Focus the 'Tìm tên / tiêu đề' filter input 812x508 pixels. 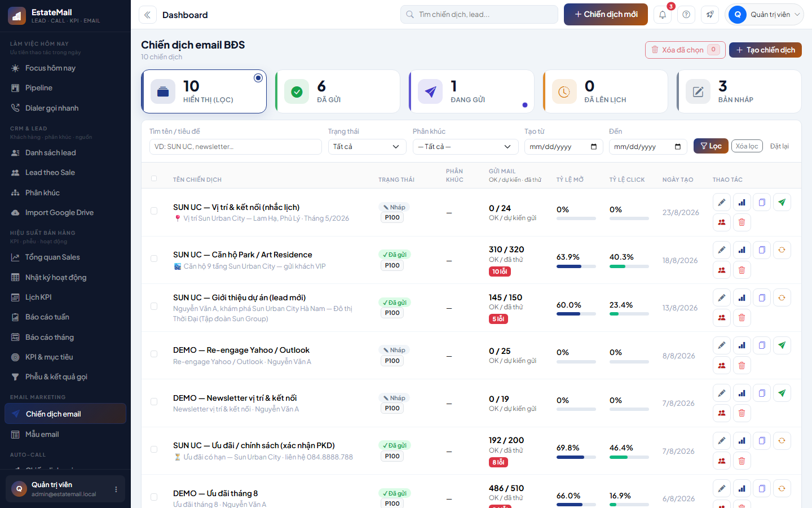click(x=236, y=147)
